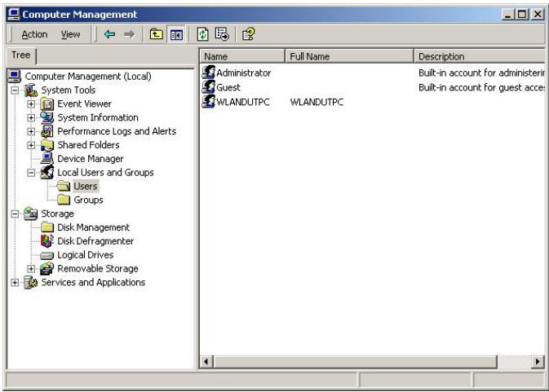Select the Users folder in tree

86,186
